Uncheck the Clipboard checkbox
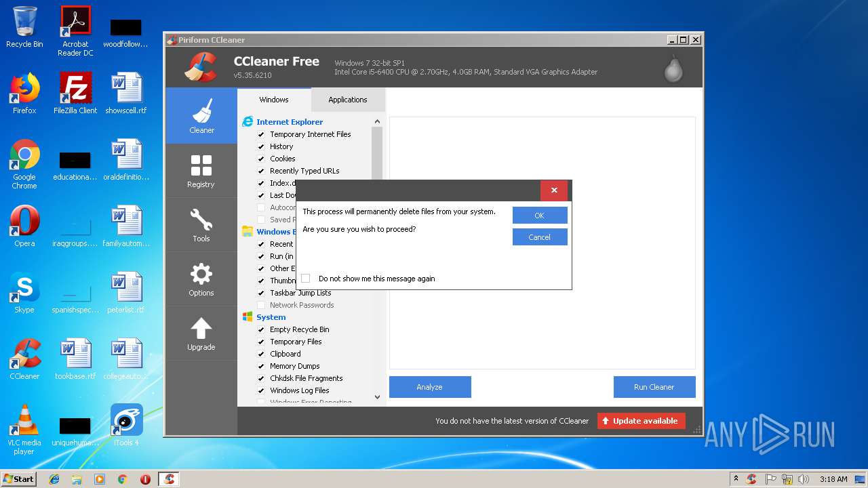Image resolution: width=868 pixels, height=488 pixels. coord(261,354)
